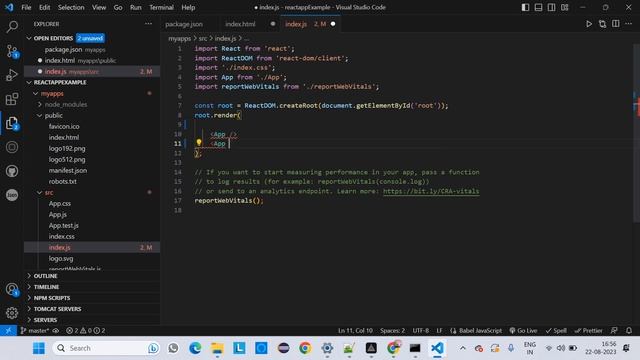The height and width of the screenshot is (360, 640).
Task: Click Spaces: 2 indentation setting
Action: (x=392, y=331)
